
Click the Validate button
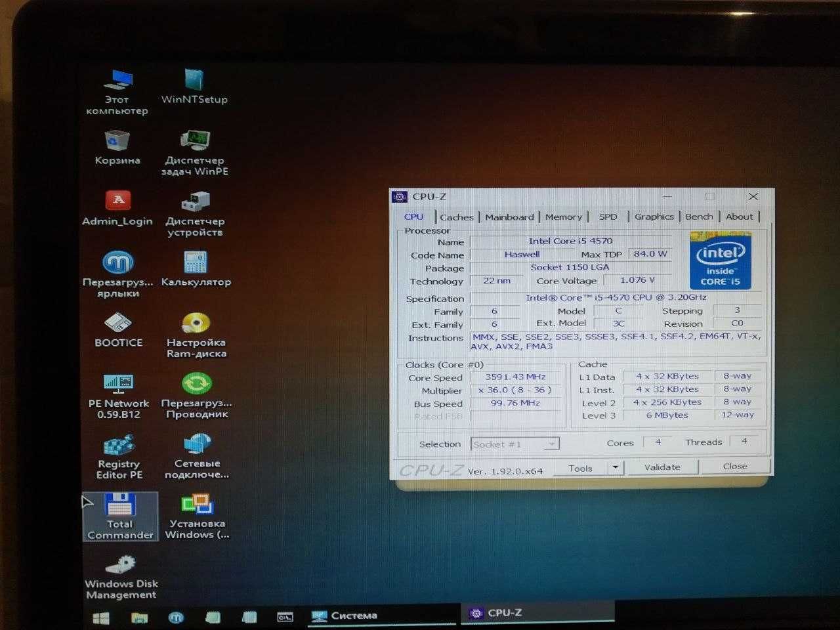coord(662,467)
